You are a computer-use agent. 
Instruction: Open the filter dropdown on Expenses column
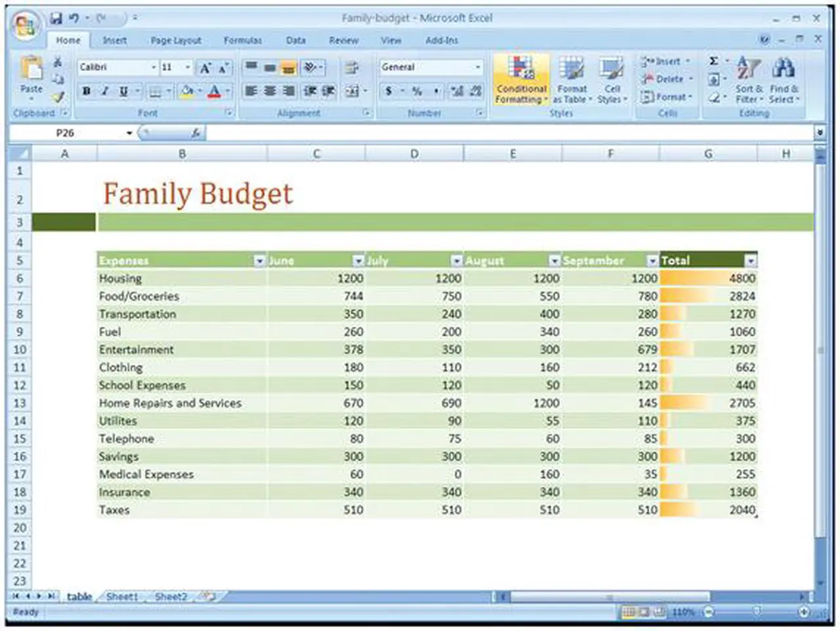(x=259, y=260)
